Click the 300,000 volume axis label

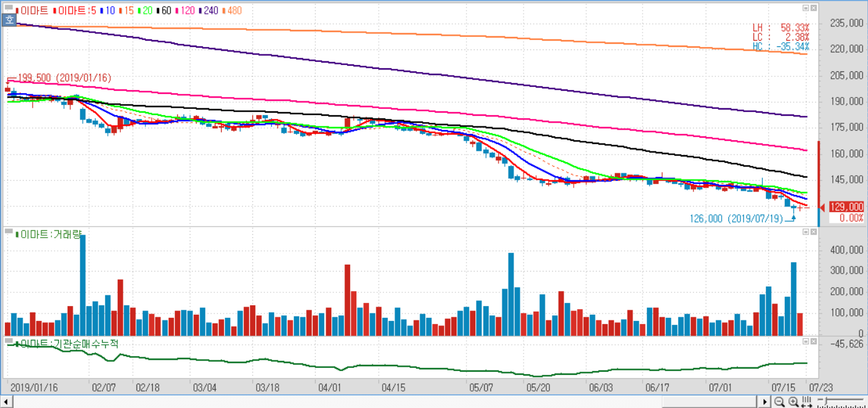point(845,270)
